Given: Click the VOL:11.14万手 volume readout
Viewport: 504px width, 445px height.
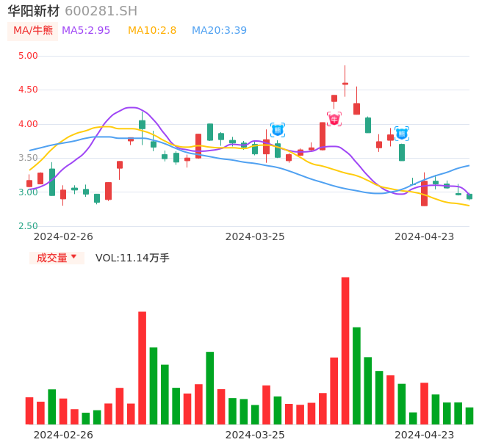Looking at the screenshot, I should [x=132, y=258].
